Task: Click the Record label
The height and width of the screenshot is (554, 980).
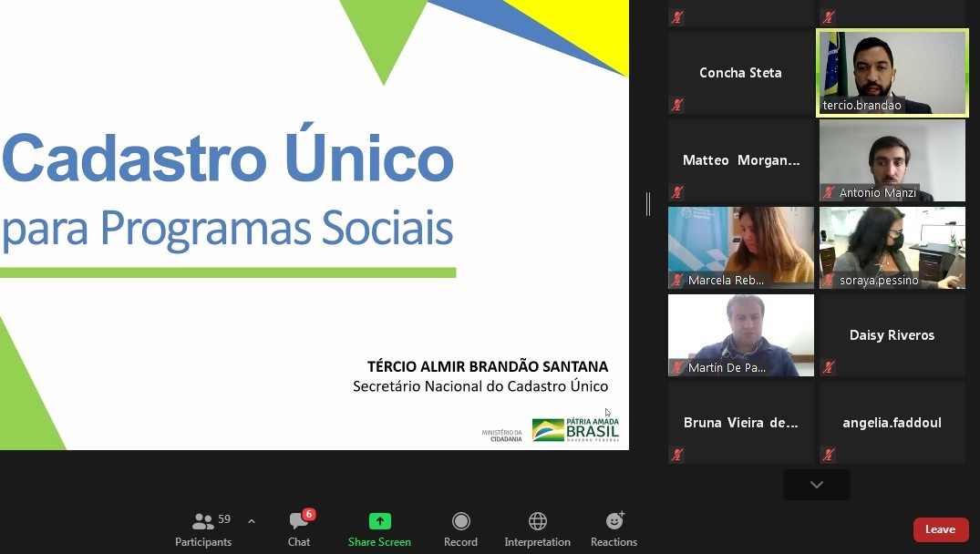Action: (x=460, y=542)
